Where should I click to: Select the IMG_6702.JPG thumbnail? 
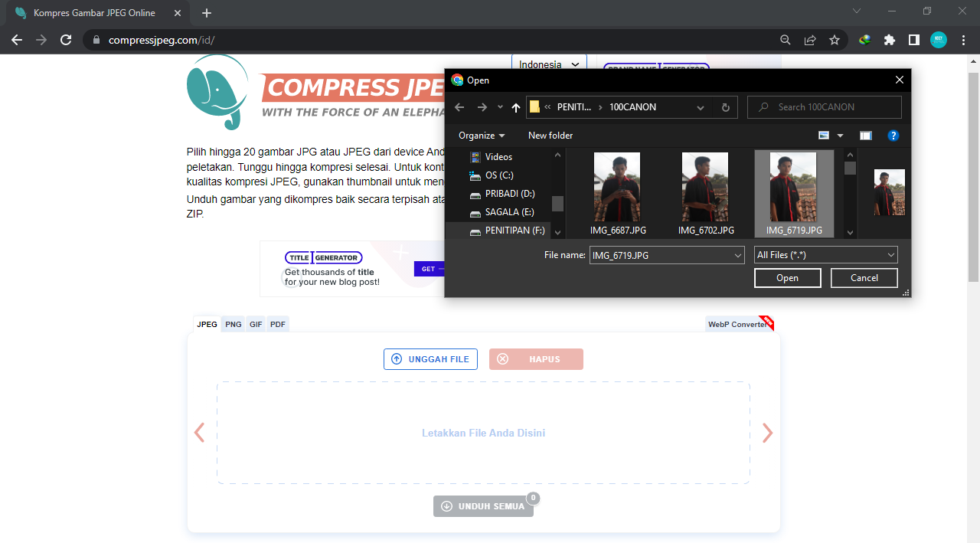[706, 193]
